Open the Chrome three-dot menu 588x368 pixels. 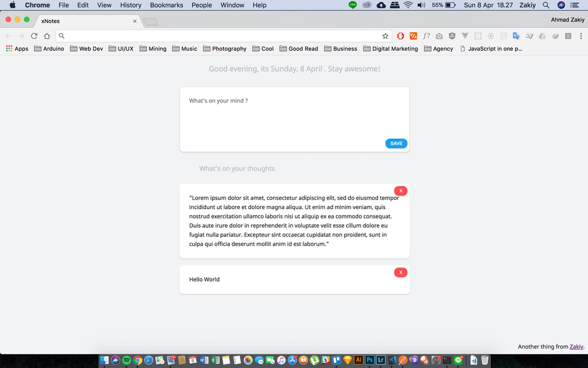coord(581,36)
